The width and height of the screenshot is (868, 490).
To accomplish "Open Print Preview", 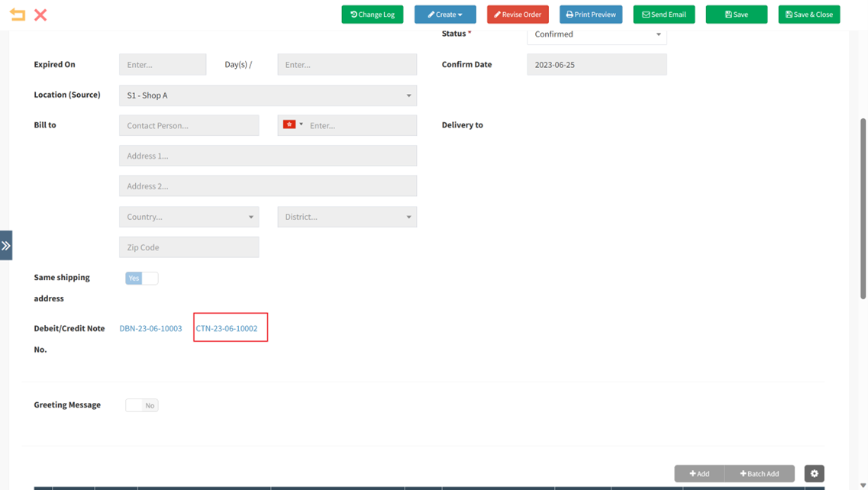I will [x=591, y=15].
